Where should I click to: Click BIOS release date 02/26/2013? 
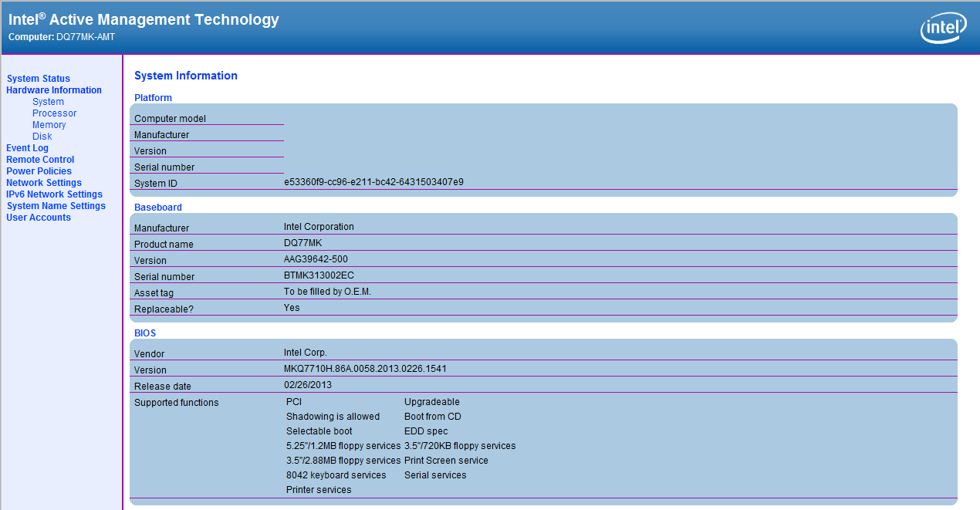coord(308,385)
